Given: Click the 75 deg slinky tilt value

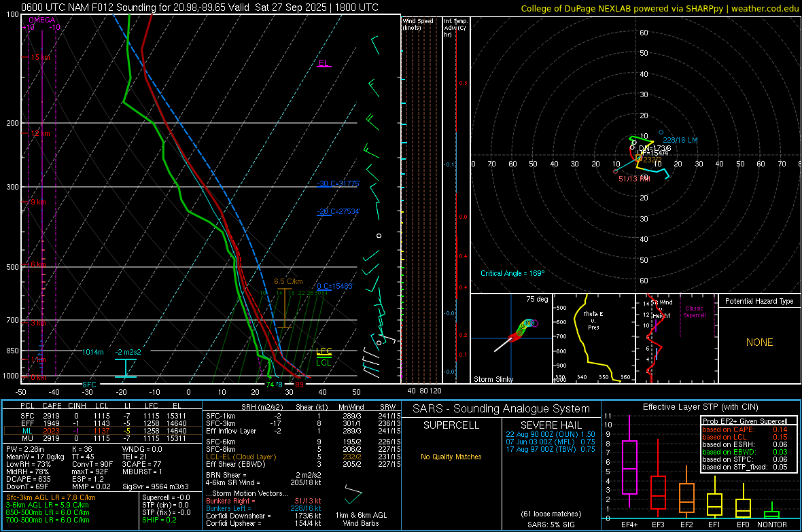Looking at the screenshot, I should (x=537, y=299).
